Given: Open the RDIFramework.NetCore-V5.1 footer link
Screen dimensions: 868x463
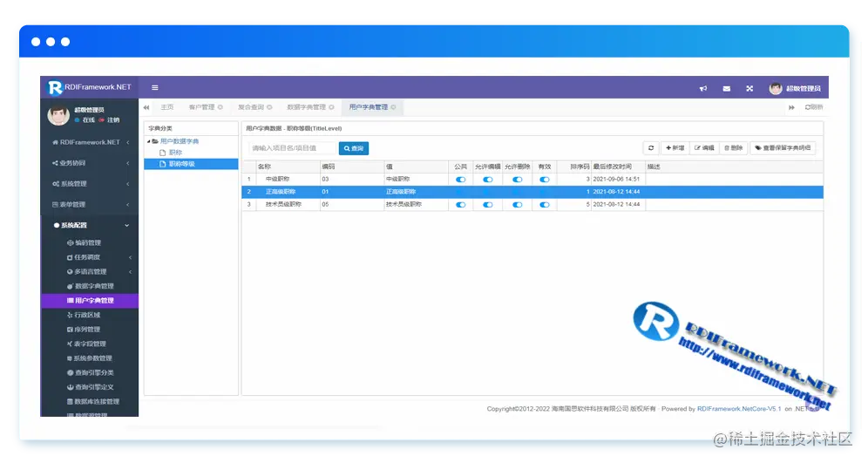Looking at the screenshot, I should [739, 409].
